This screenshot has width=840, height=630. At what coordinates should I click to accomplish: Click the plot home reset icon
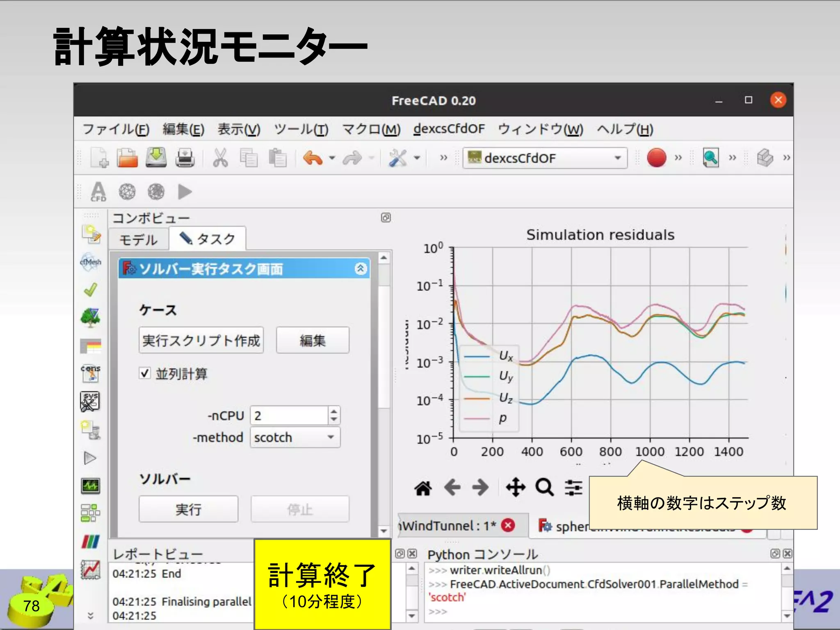pos(423,488)
